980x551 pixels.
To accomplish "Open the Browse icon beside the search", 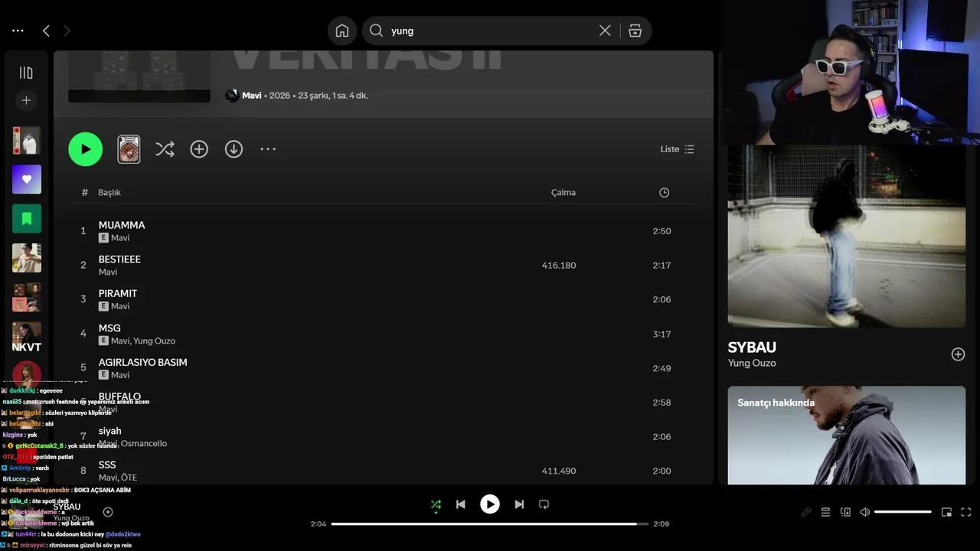I will pyautogui.click(x=635, y=31).
